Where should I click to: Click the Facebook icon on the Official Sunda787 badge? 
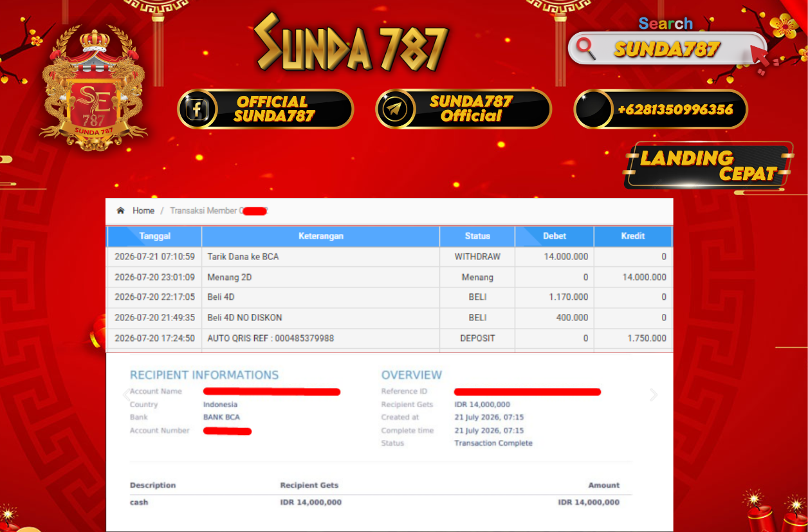coord(196,109)
